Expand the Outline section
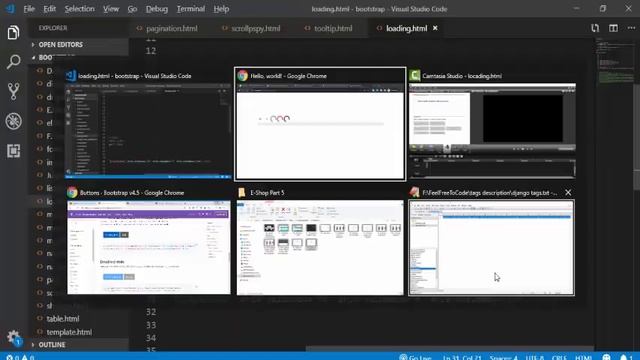Viewport: 640px width, 360px height. pos(51,344)
